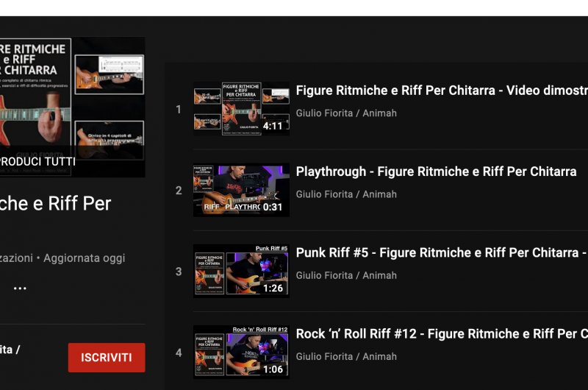
Task: Select playlist index number 1
Action: click(179, 109)
